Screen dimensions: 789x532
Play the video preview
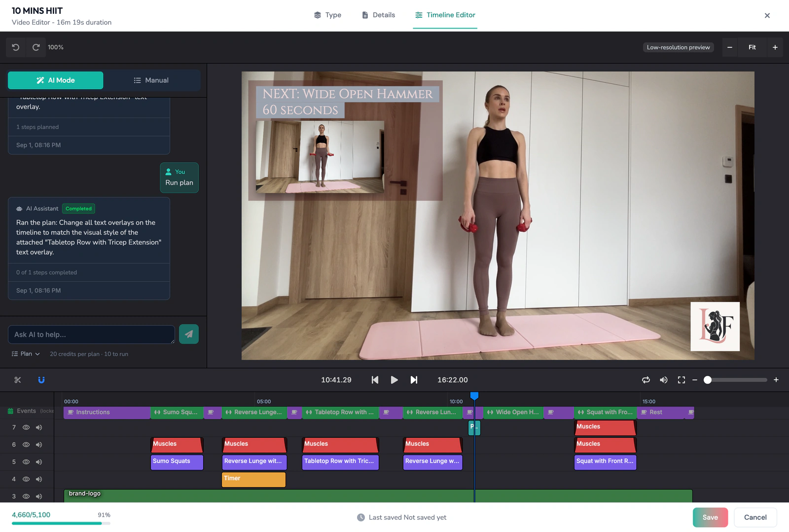[x=394, y=380]
